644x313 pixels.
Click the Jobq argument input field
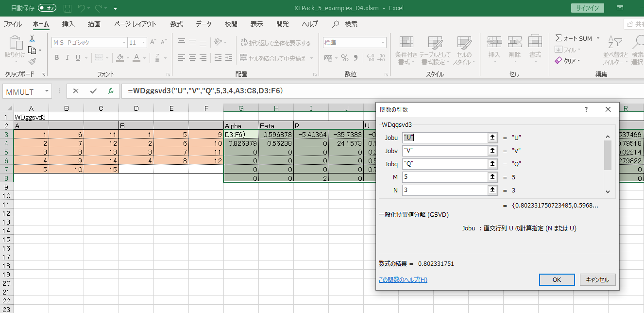pyautogui.click(x=444, y=164)
